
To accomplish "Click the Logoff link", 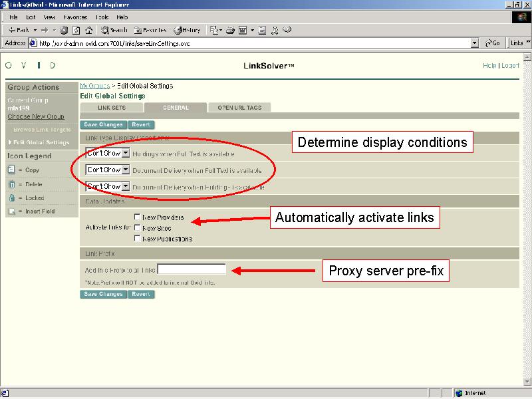I will pos(510,65).
